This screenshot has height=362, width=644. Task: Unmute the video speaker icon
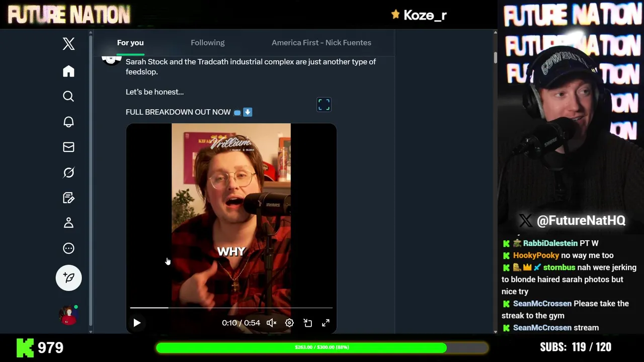(x=271, y=323)
